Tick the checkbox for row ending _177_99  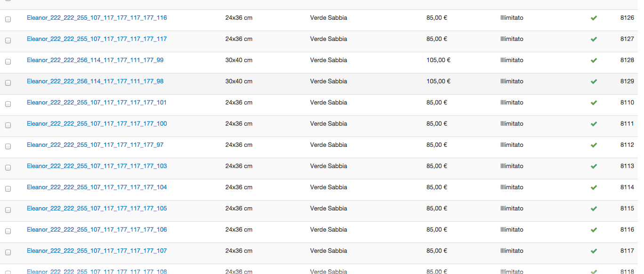pos(8,62)
